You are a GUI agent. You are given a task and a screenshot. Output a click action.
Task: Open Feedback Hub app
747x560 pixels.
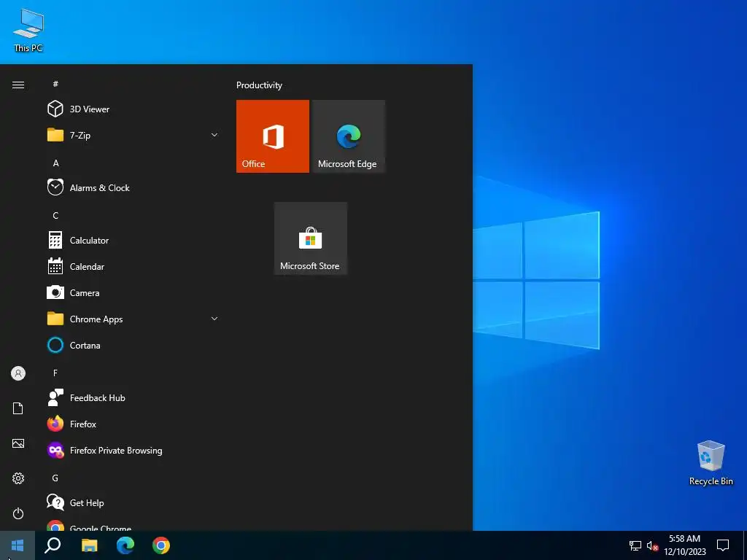coord(132,397)
